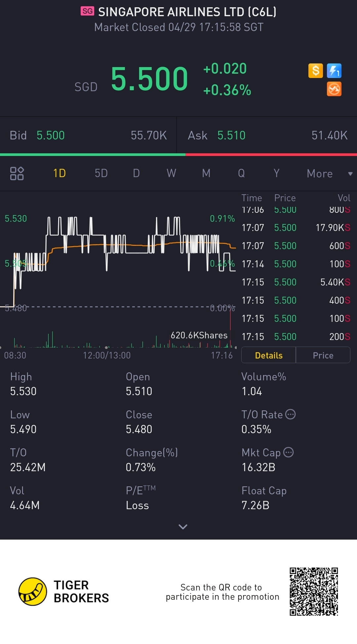The image size is (357, 644).
Task: Tap the Close 5.480 stat
Action: click(x=139, y=422)
